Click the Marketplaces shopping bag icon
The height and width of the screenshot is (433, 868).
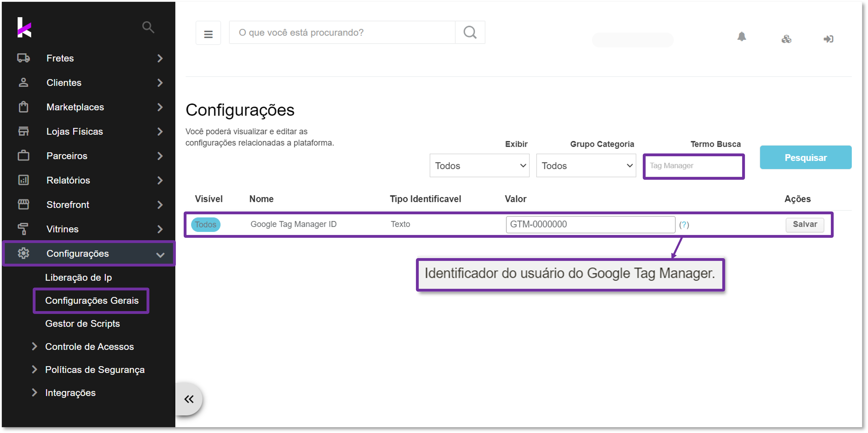click(x=24, y=107)
